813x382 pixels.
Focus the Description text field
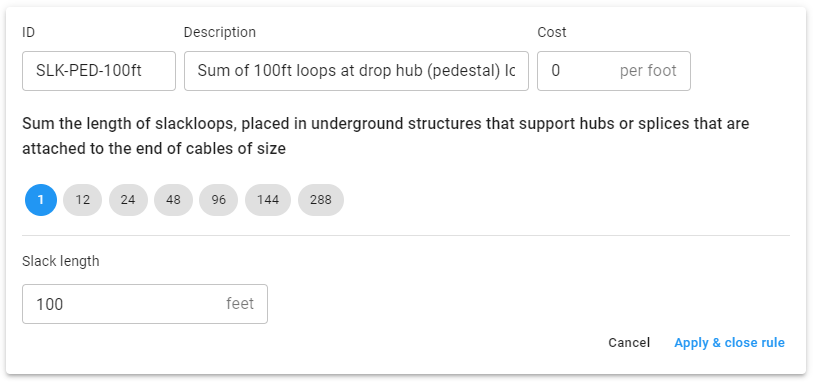[x=356, y=71]
